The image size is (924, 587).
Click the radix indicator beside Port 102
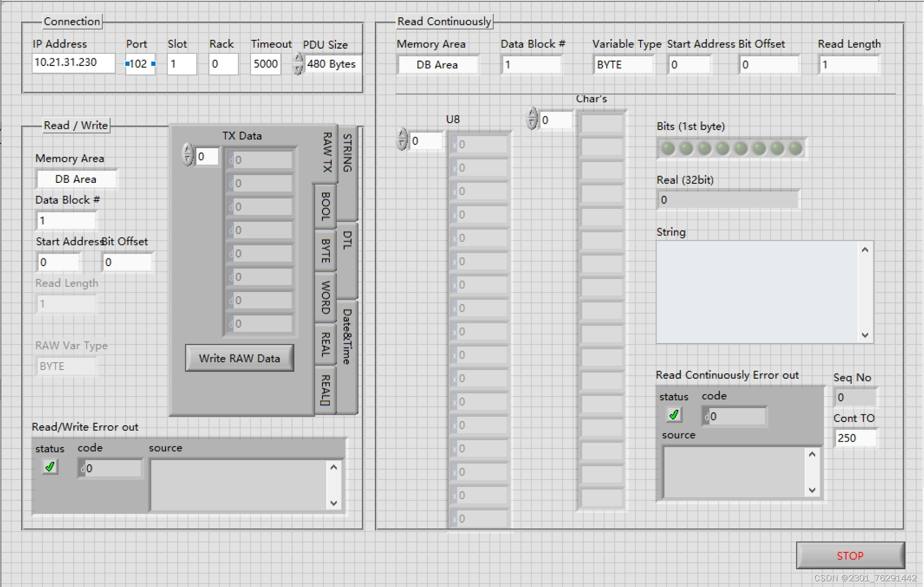[128, 63]
